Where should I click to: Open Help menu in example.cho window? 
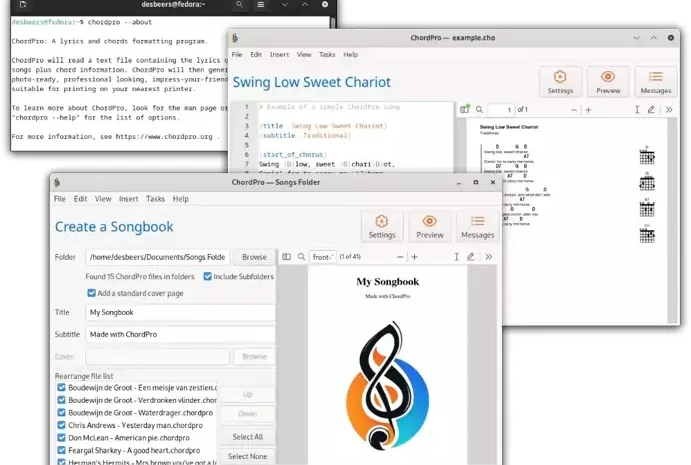pos(350,55)
